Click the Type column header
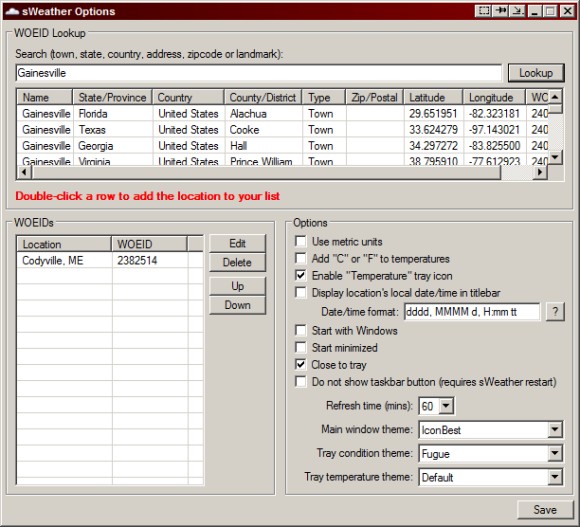 point(324,98)
